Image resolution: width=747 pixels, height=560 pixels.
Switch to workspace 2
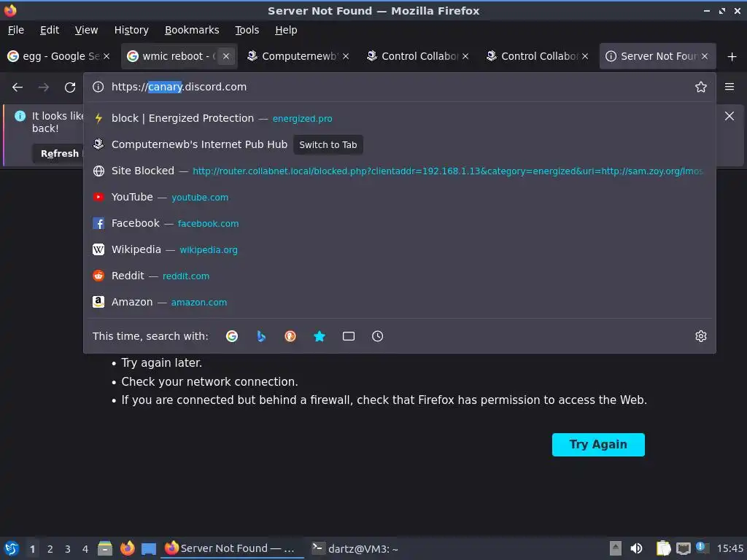point(50,549)
